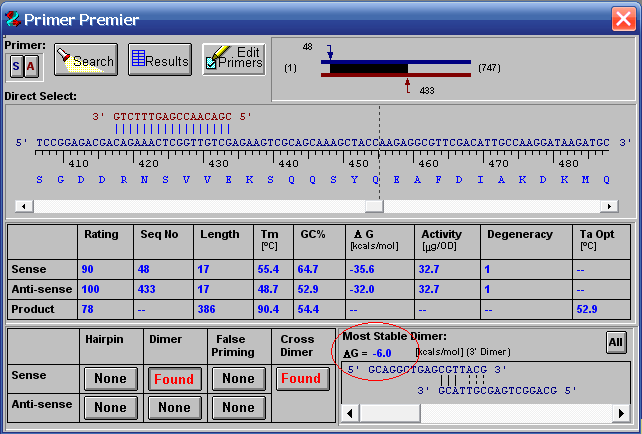This screenshot has width=642, height=434.
Task: Click Product length value 386
Action: (x=206, y=309)
